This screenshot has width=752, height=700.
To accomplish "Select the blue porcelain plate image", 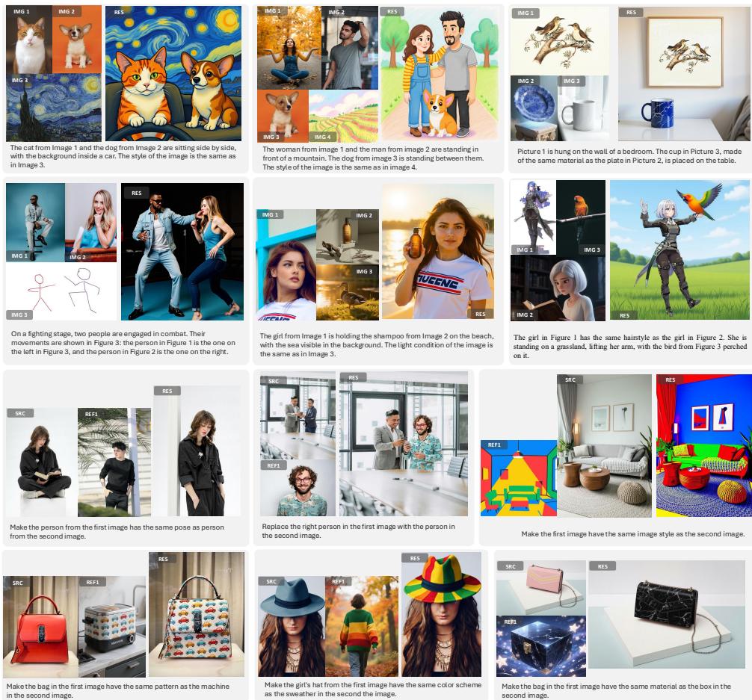I will pos(534,108).
